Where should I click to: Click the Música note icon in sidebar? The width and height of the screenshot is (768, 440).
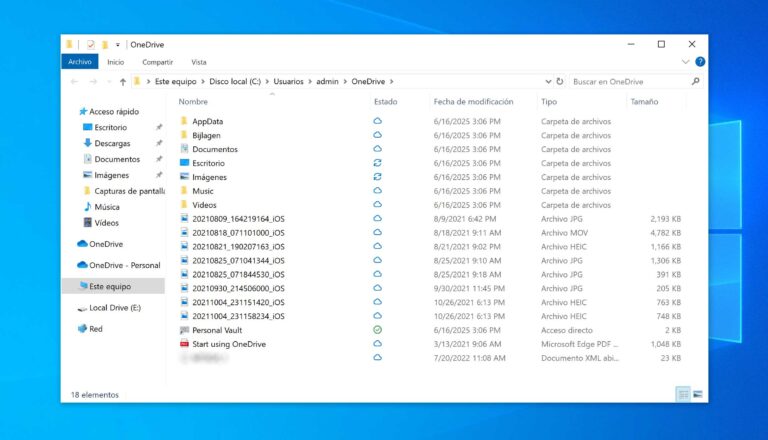pos(88,206)
